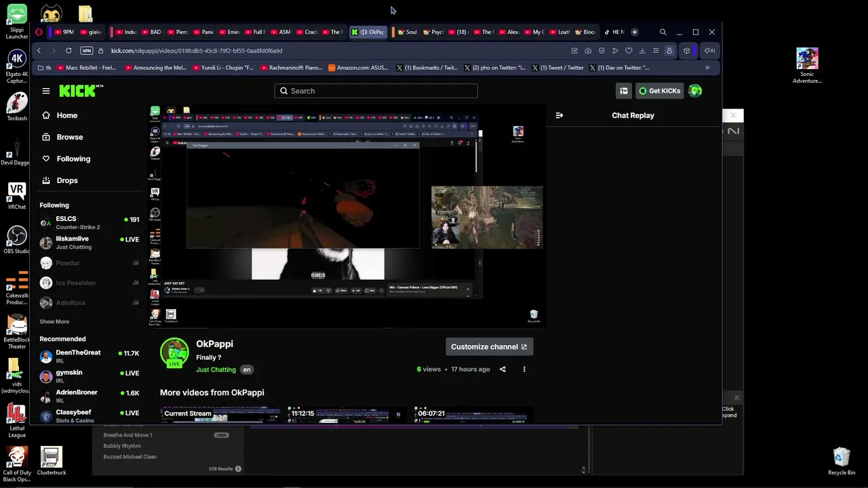Reload the page in the browser
Screen dimensions: 868x488
tap(68, 50)
